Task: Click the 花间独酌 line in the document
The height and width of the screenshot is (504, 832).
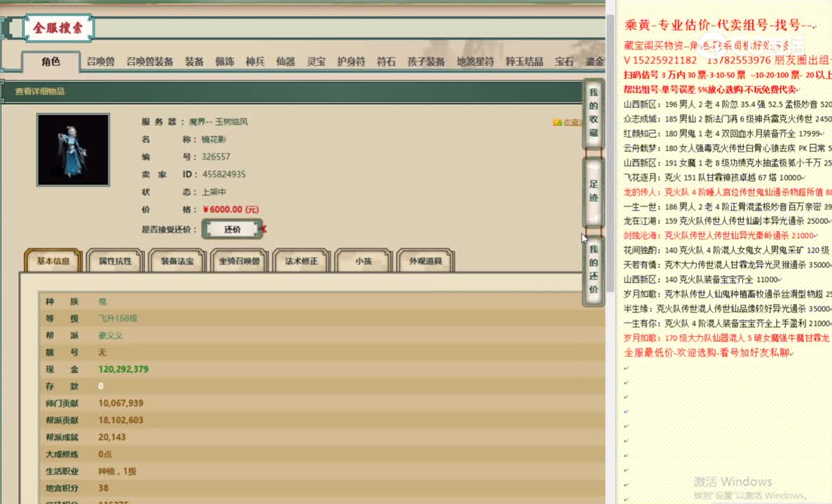Action: [728, 250]
